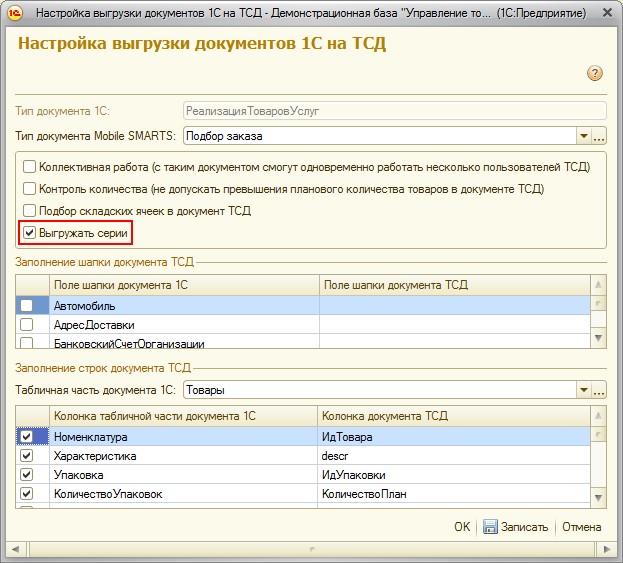Click OK to confirm settings
The height and width of the screenshot is (563, 623).
pos(462,527)
